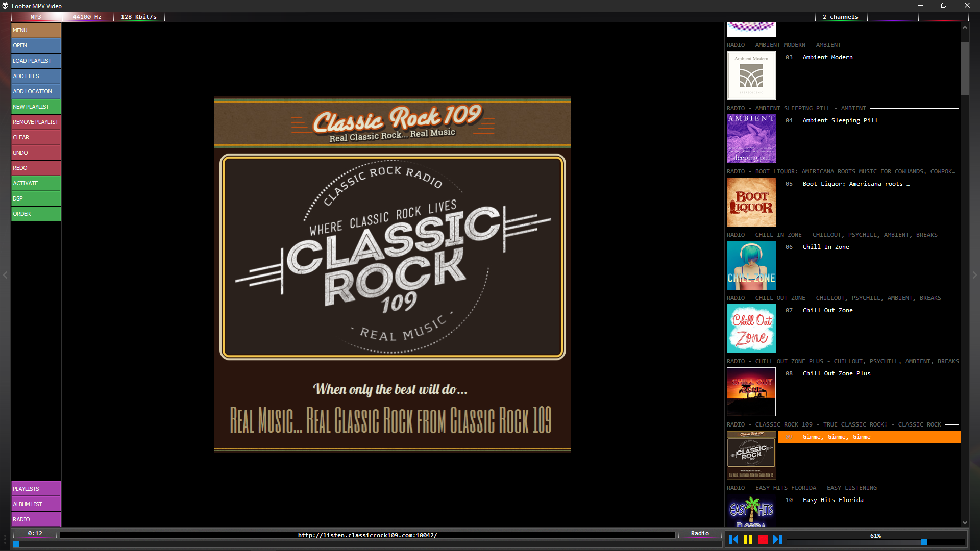
Task: Skip to the next track
Action: pyautogui.click(x=778, y=539)
